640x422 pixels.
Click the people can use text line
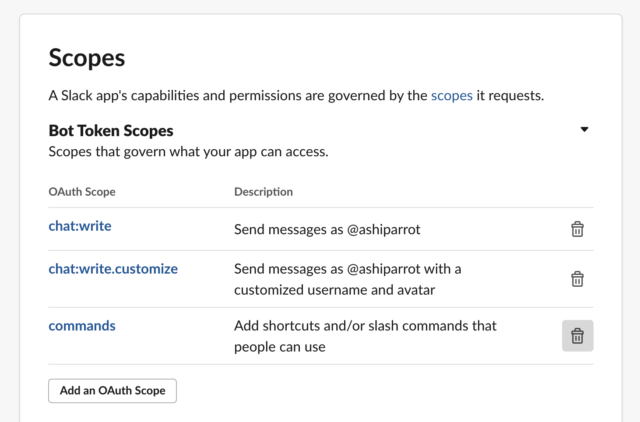[x=280, y=347]
